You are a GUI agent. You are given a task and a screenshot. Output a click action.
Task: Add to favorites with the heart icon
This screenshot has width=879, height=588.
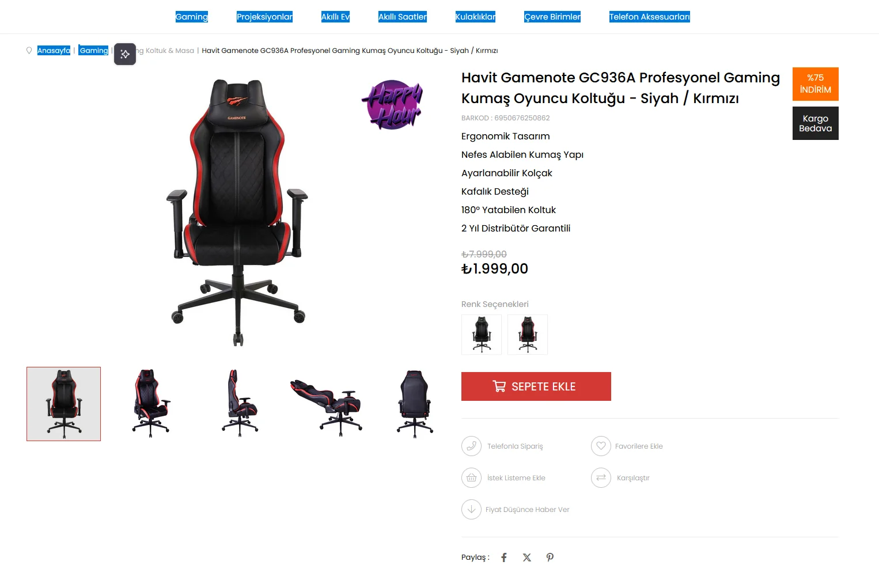click(x=601, y=446)
